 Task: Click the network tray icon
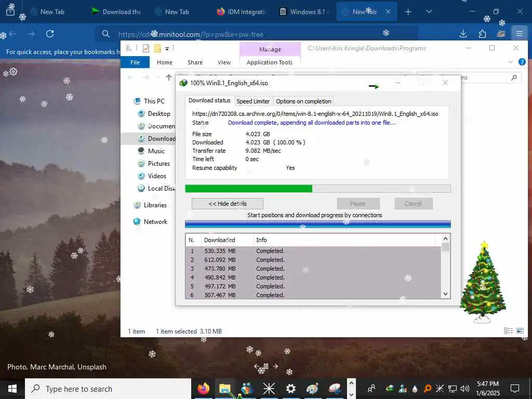[x=453, y=389]
